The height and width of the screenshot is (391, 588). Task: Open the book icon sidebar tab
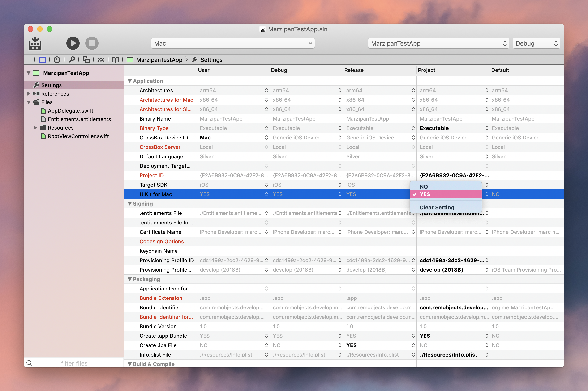click(x=115, y=60)
